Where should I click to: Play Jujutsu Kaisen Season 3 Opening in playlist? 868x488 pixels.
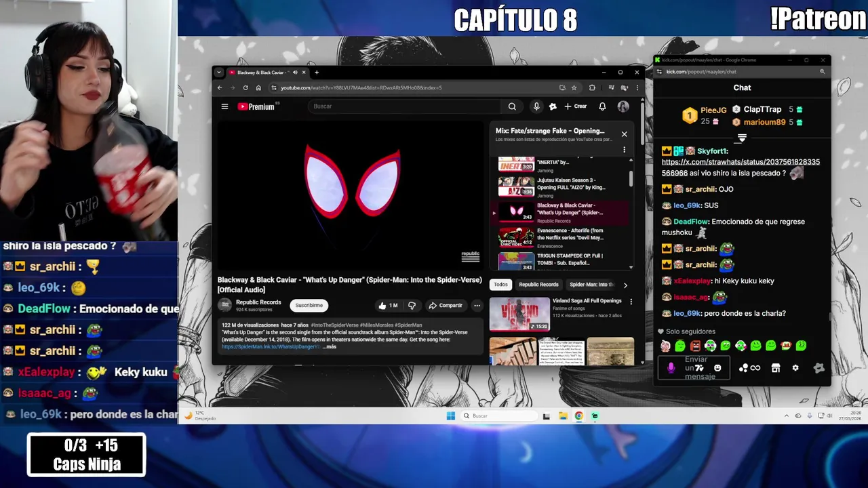(563, 186)
